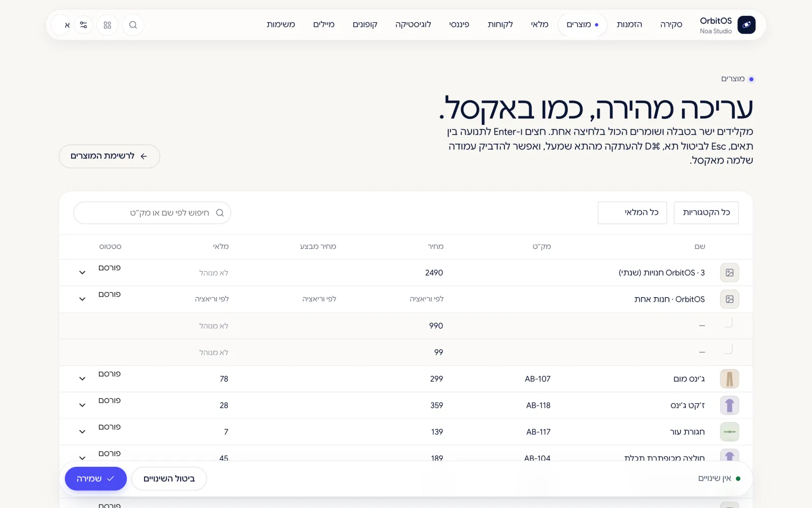Click the שמירה save button
Screen dimensions: 812x508
point(95,479)
